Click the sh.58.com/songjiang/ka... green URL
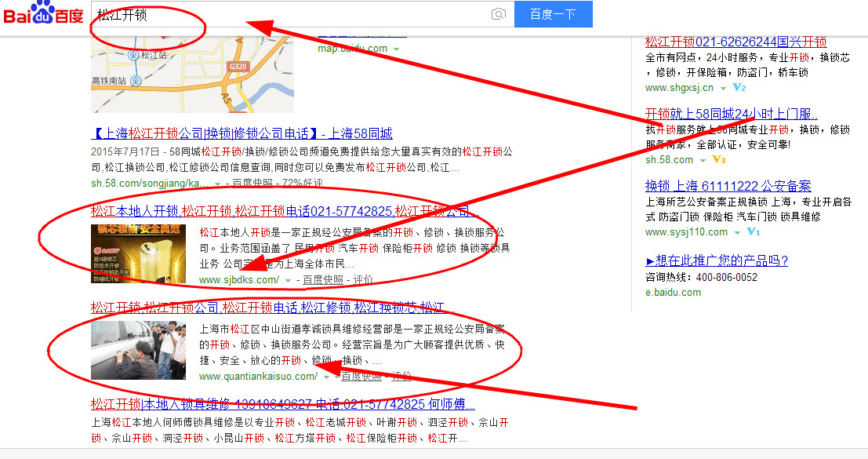 tap(150, 184)
